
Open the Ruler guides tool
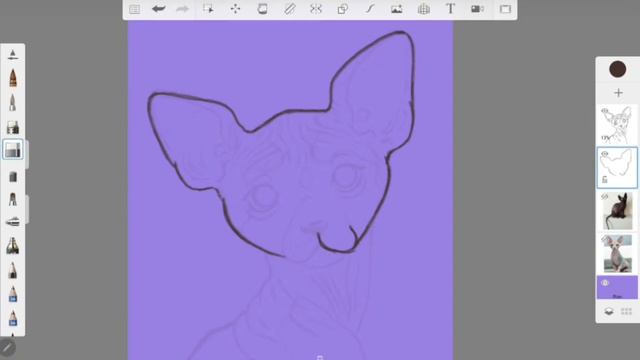[x=289, y=9]
